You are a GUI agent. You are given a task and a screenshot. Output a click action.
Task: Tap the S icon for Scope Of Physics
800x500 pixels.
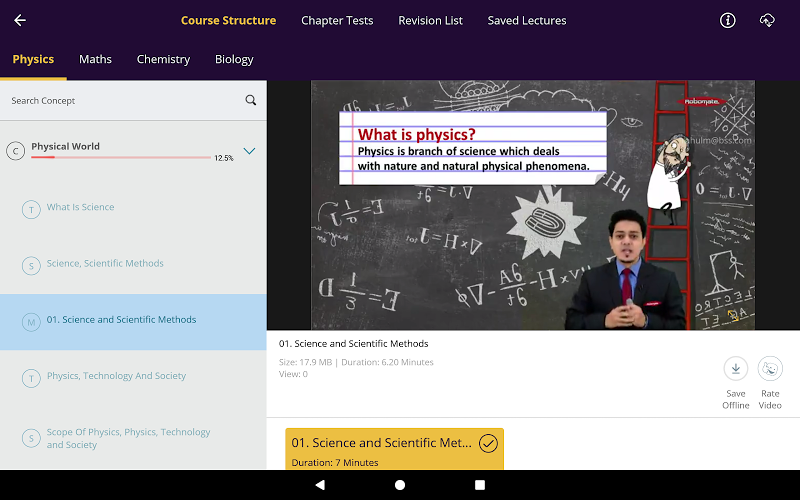31,438
